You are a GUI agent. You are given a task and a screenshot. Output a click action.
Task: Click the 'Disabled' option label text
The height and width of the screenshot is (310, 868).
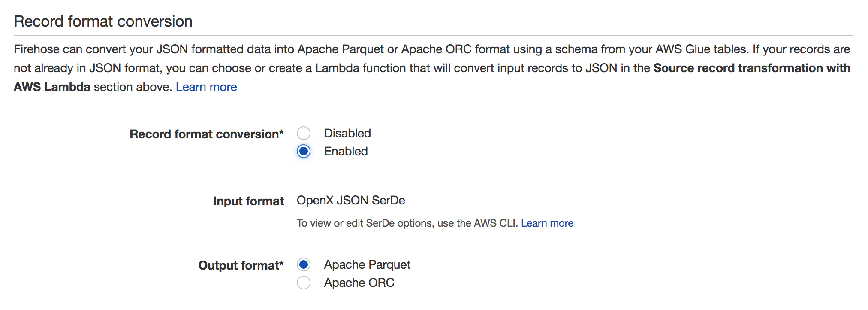coord(347,133)
